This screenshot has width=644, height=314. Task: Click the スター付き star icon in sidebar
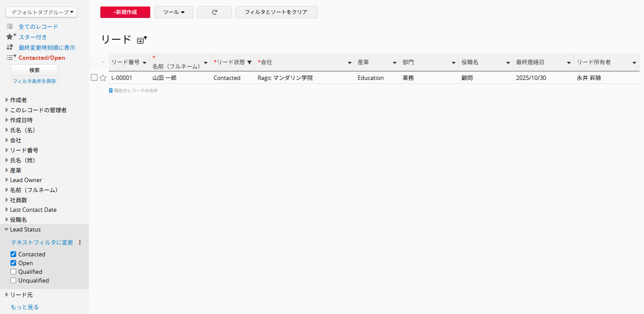pos(10,37)
